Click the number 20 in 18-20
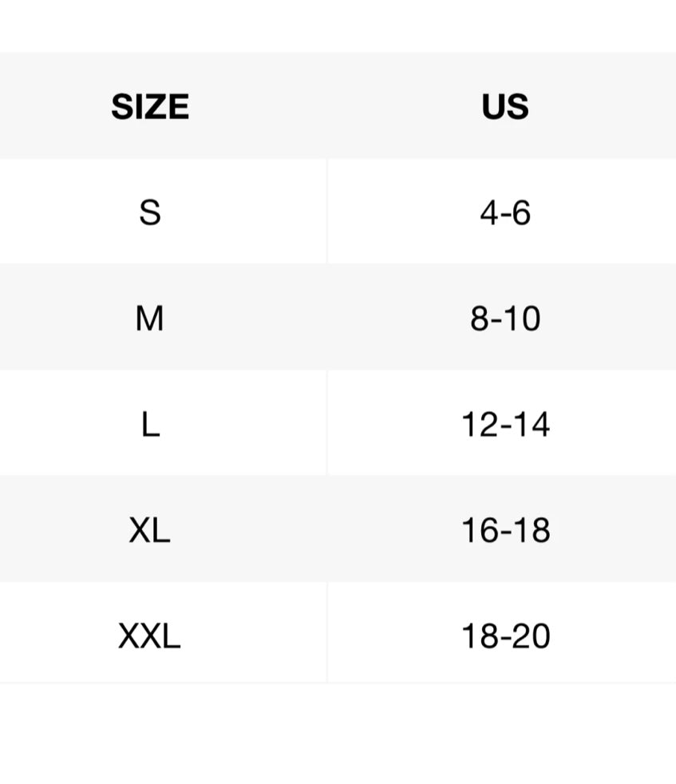 [x=531, y=636]
